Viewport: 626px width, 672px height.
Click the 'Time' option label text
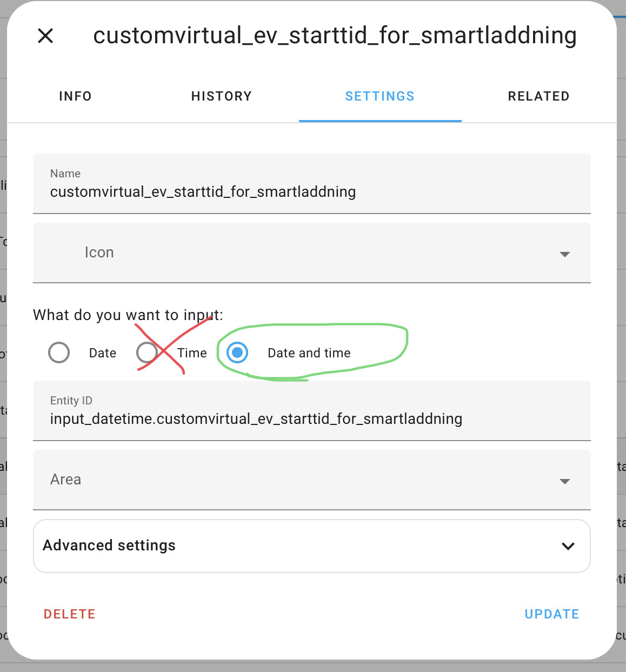192,353
